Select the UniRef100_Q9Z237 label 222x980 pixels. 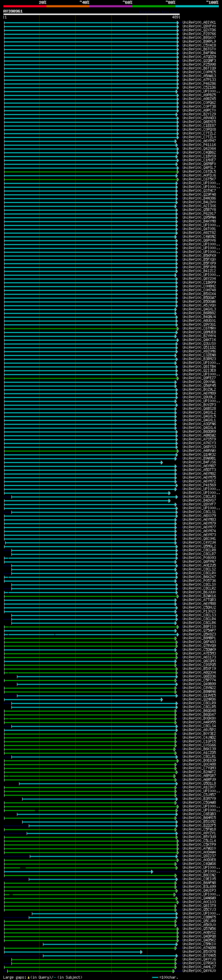199,856
